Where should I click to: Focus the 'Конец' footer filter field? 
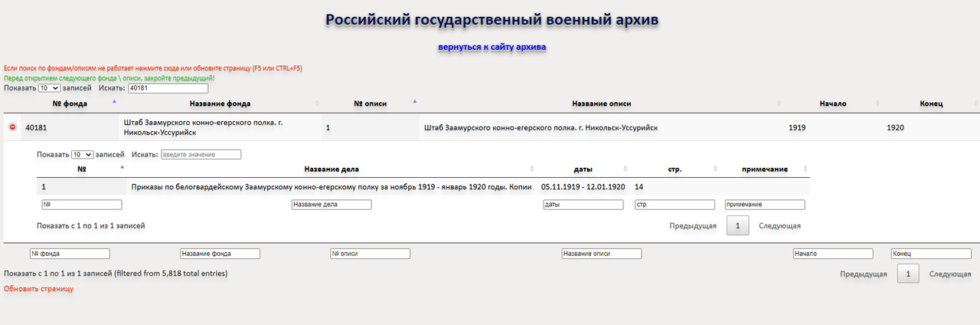(x=931, y=254)
